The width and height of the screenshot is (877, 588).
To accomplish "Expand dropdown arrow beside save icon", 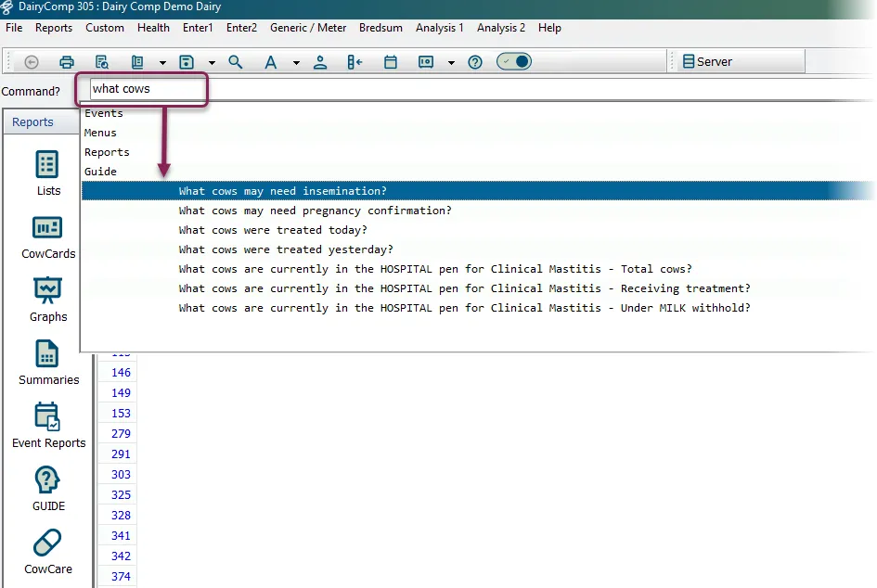I will [212, 62].
